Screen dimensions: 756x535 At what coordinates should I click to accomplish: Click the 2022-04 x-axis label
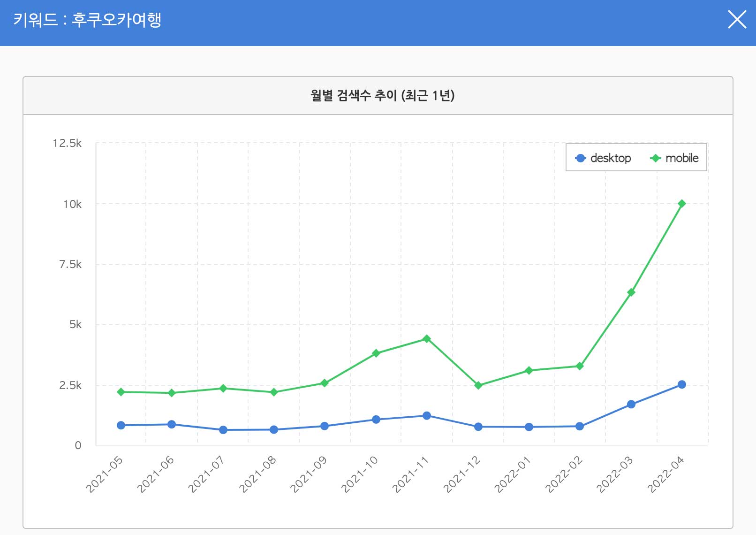point(666,474)
